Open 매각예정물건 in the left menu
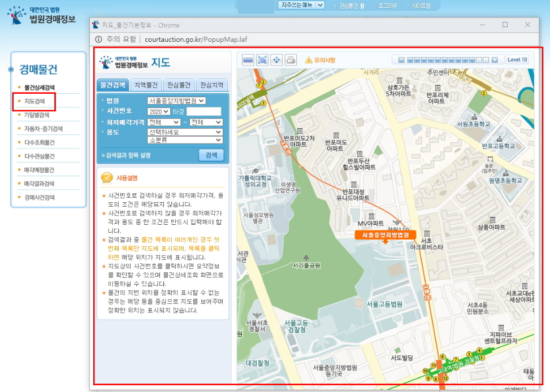 pyautogui.click(x=40, y=169)
